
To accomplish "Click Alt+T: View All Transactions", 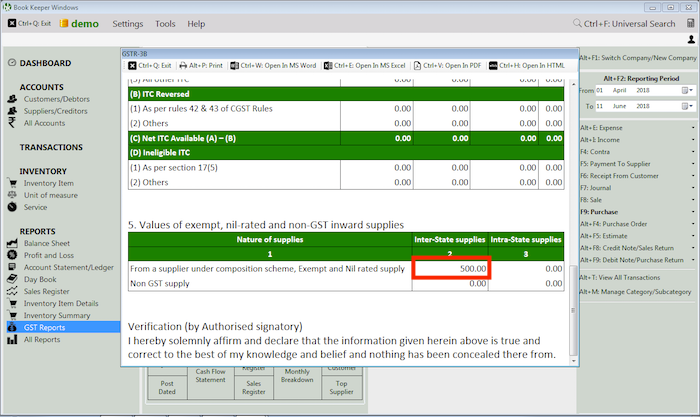I will [x=620, y=278].
